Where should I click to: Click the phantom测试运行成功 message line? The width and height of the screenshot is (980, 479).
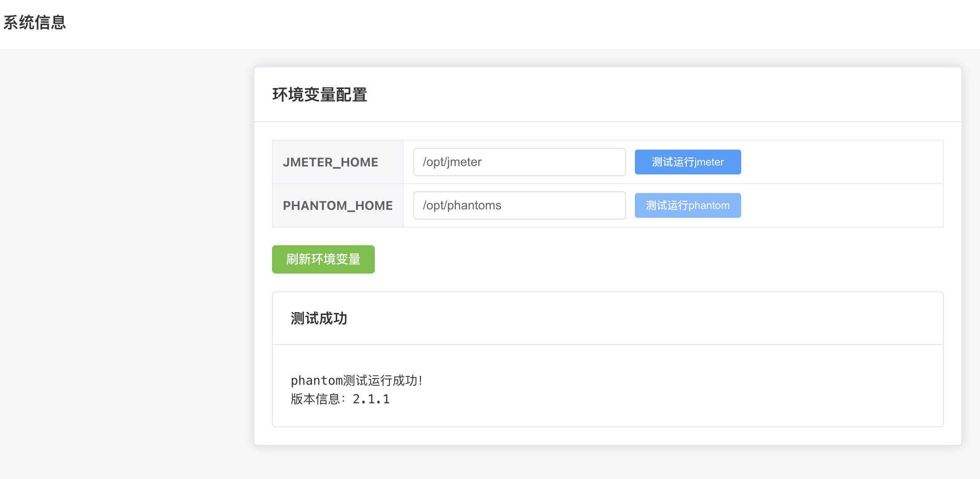[x=356, y=380]
